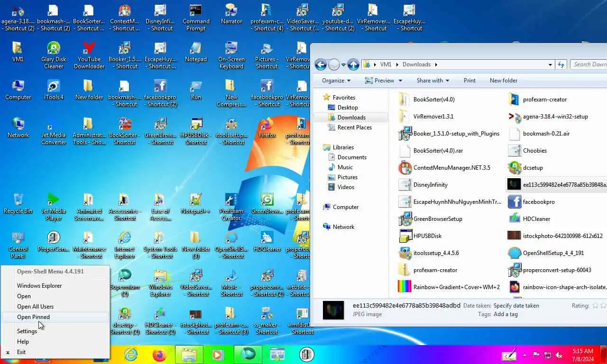Click the Firefox taskbar button

point(160,354)
